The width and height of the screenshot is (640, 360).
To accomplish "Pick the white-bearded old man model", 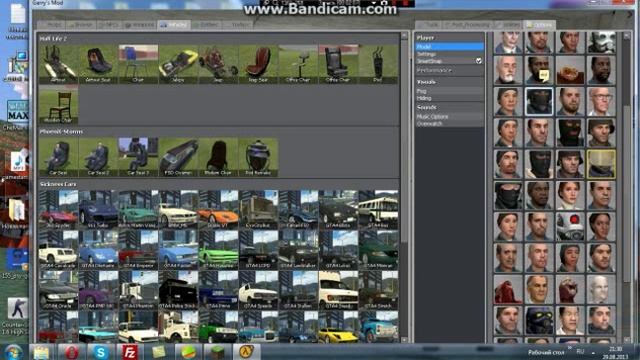I will (508, 70).
